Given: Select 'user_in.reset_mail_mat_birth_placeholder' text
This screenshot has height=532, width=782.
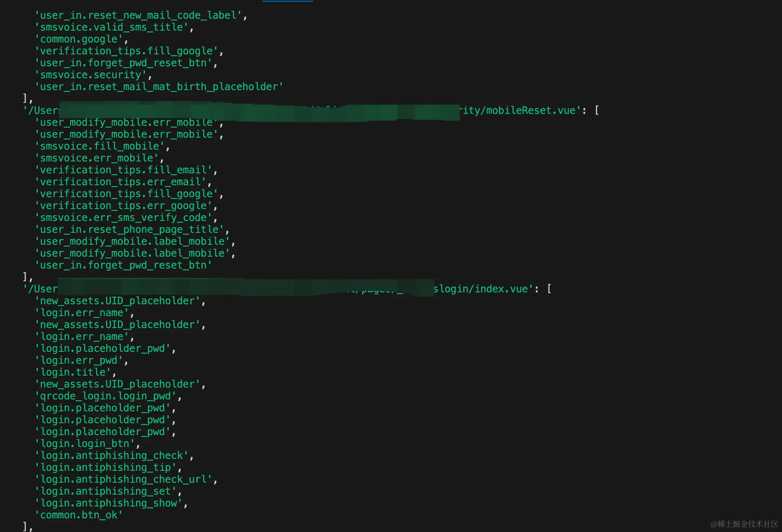Looking at the screenshot, I should pos(159,87).
